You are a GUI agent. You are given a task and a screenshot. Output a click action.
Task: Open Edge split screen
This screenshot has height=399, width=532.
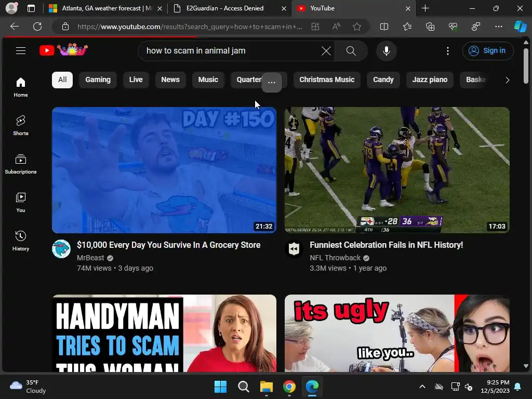(x=384, y=26)
